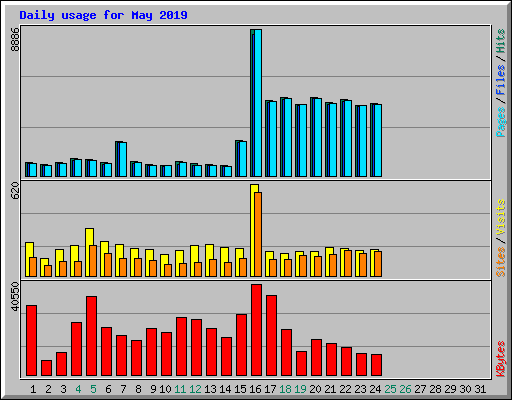512x400 pixels.
Task: Click the Pages legend label
Action: (x=500, y=122)
